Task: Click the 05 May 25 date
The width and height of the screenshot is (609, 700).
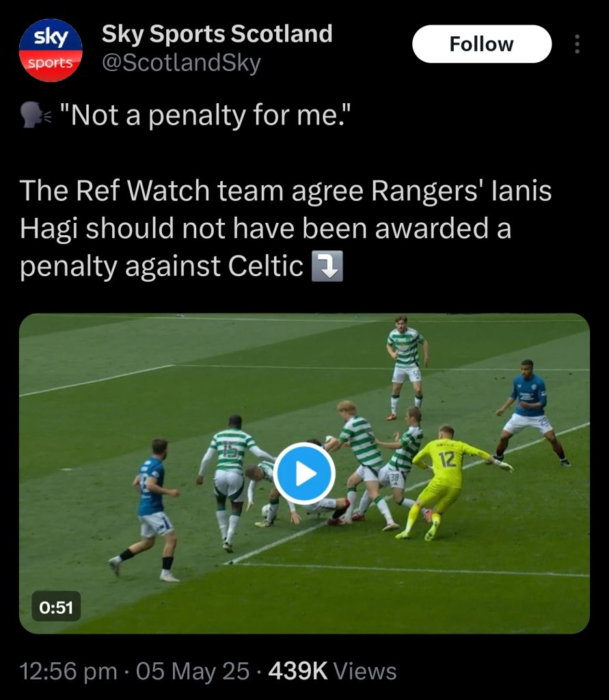Action: pyautogui.click(x=193, y=671)
